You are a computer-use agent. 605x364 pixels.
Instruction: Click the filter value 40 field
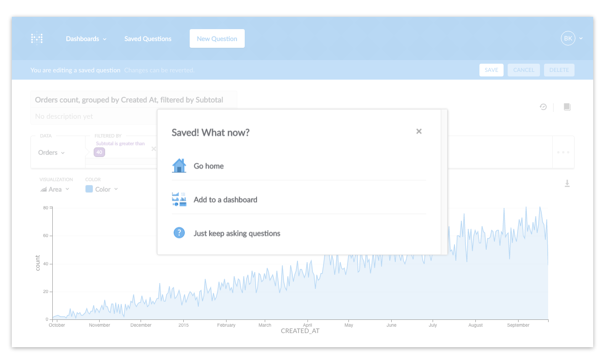[x=99, y=152]
